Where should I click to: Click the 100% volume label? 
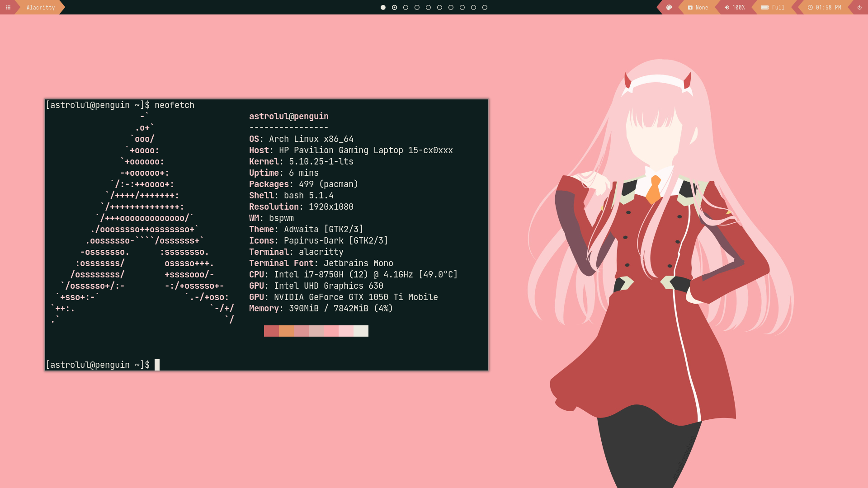click(x=738, y=7)
